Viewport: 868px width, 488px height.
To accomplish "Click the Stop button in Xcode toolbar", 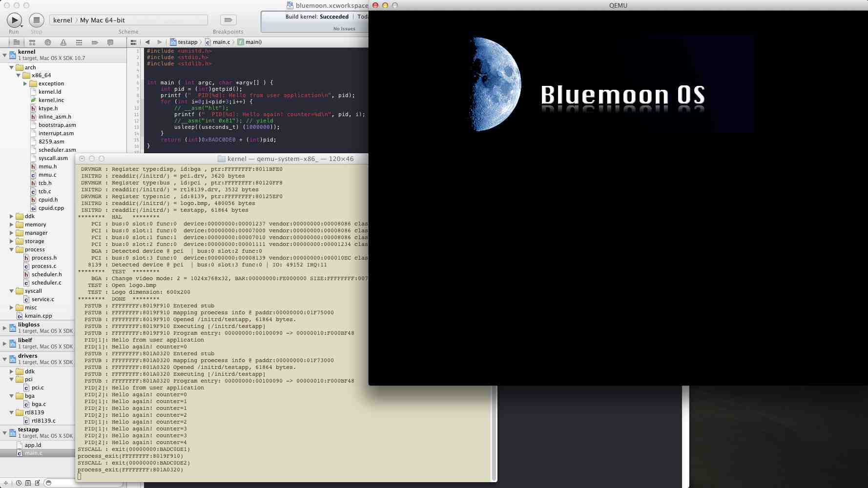I will [37, 20].
